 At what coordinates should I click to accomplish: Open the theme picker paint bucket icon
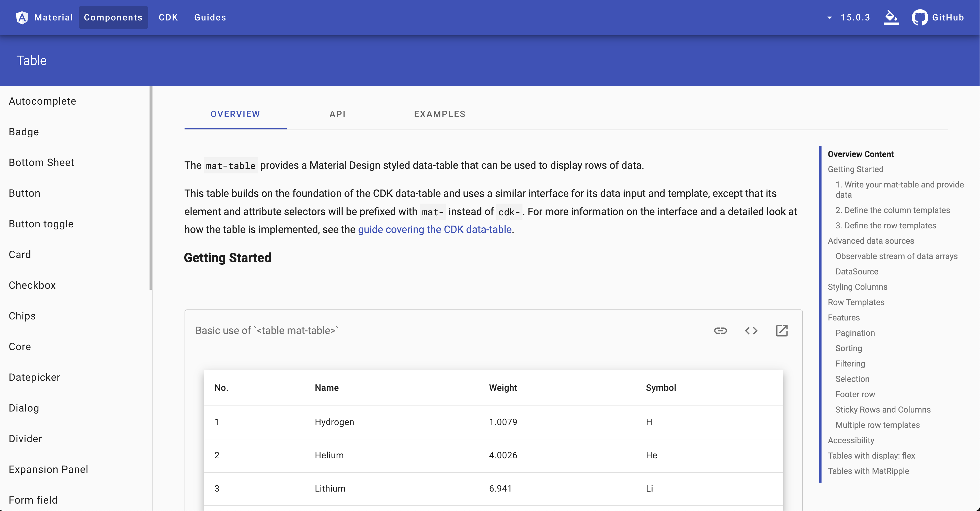[x=891, y=17]
